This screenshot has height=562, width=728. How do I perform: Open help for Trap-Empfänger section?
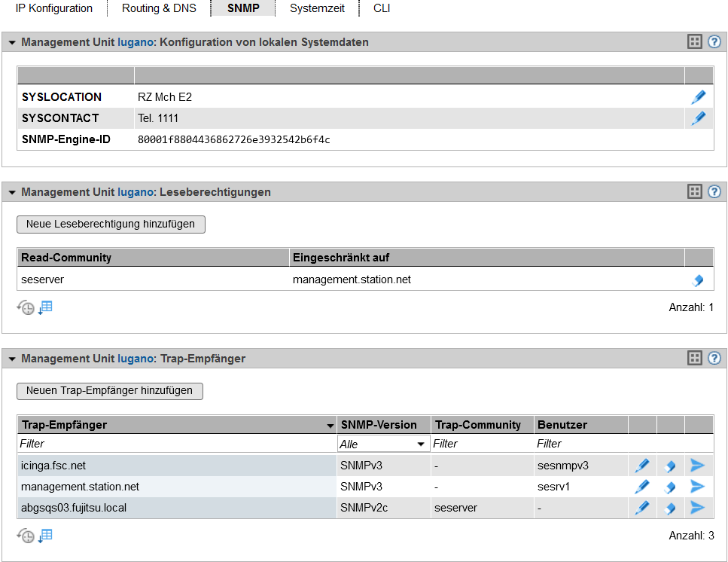click(714, 359)
